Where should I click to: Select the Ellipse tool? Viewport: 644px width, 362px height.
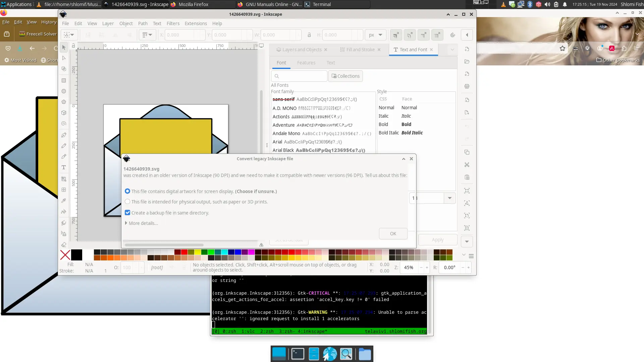click(64, 91)
